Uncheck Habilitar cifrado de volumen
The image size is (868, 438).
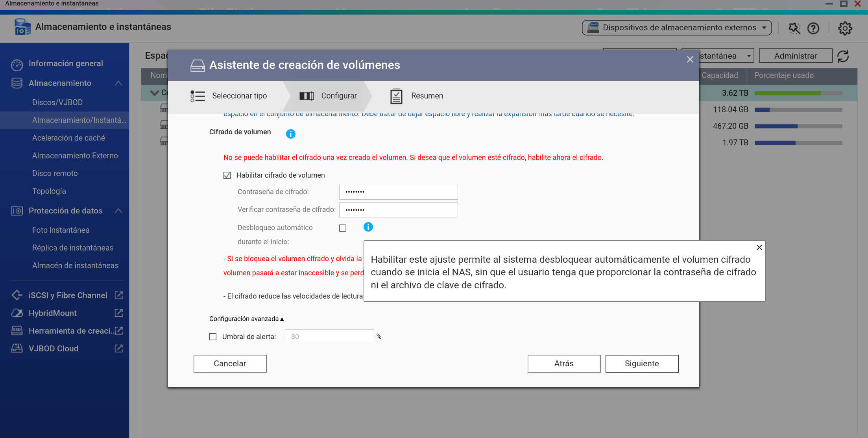point(227,175)
